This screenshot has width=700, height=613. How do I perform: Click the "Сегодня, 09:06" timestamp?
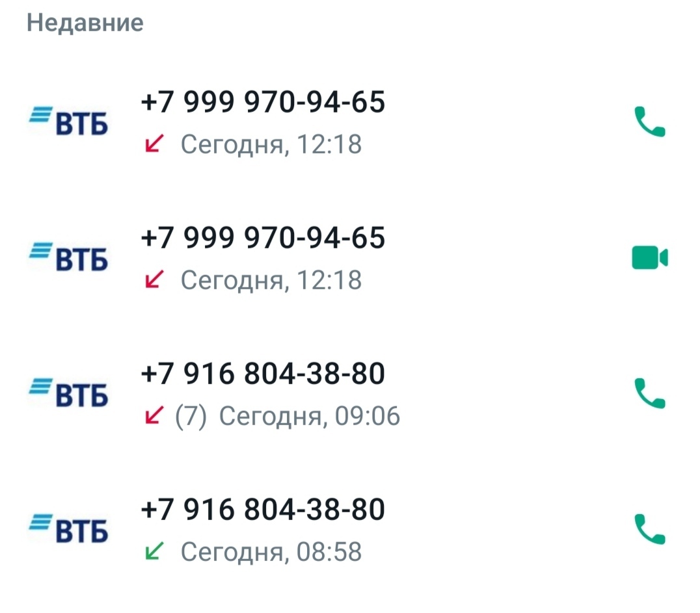coord(309,416)
